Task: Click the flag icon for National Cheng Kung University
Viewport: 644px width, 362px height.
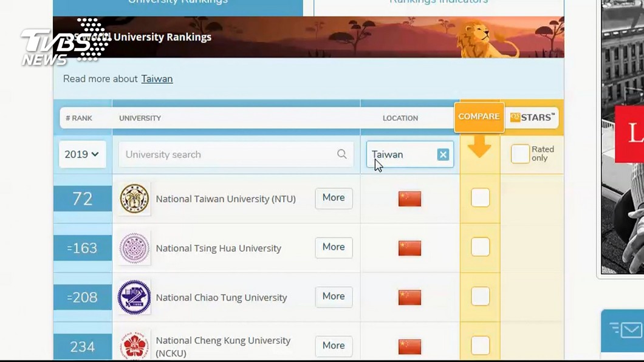Action: (x=409, y=347)
